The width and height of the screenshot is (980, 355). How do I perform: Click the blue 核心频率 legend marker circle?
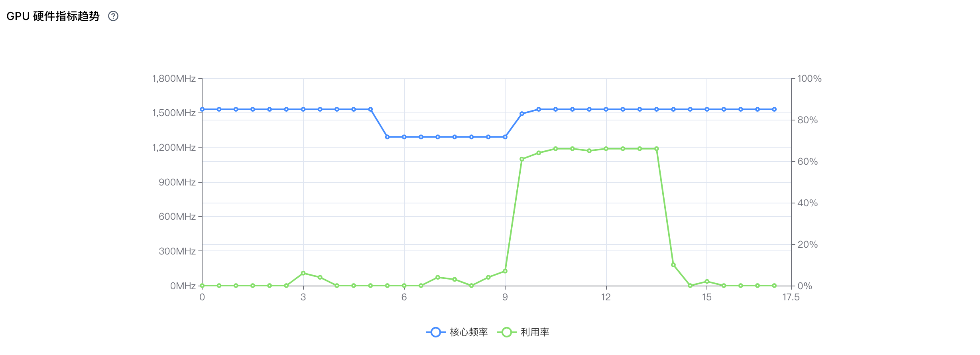pos(436,332)
